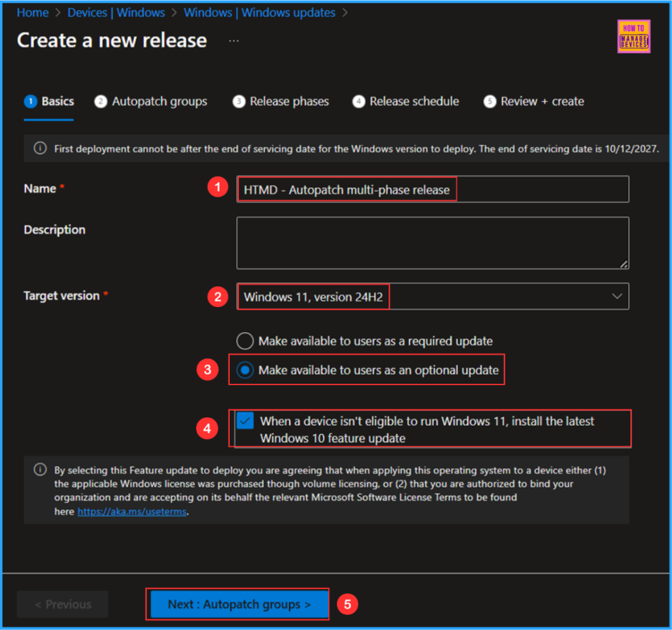
Task: Click the 'Create a new release' heading
Action: tap(112, 41)
